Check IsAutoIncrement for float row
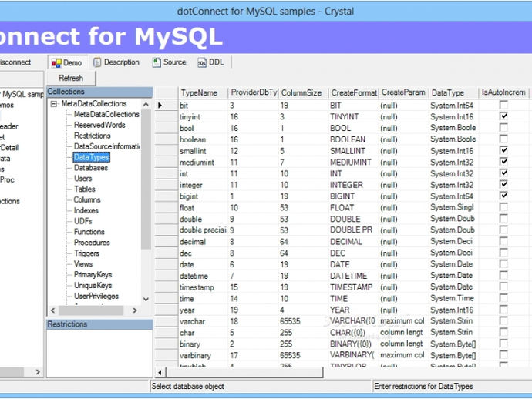Screen dimensions: 532x399 pyautogui.click(x=503, y=207)
